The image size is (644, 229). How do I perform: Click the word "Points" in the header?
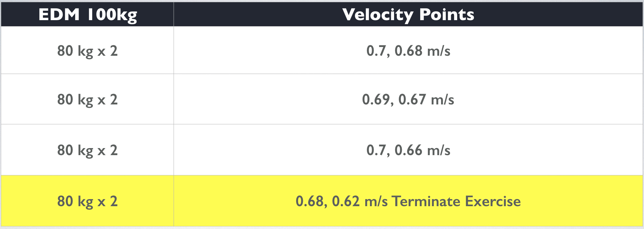coord(447,14)
